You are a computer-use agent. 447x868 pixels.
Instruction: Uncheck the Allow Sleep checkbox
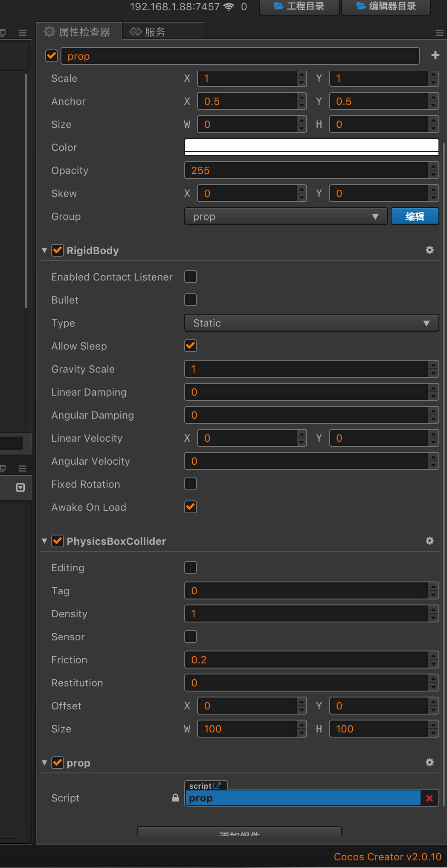click(191, 346)
